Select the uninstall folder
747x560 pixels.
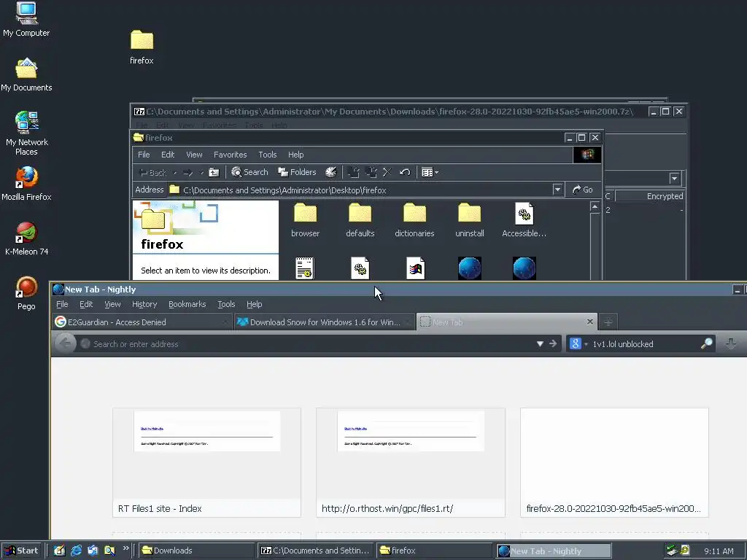tap(470, 220)
